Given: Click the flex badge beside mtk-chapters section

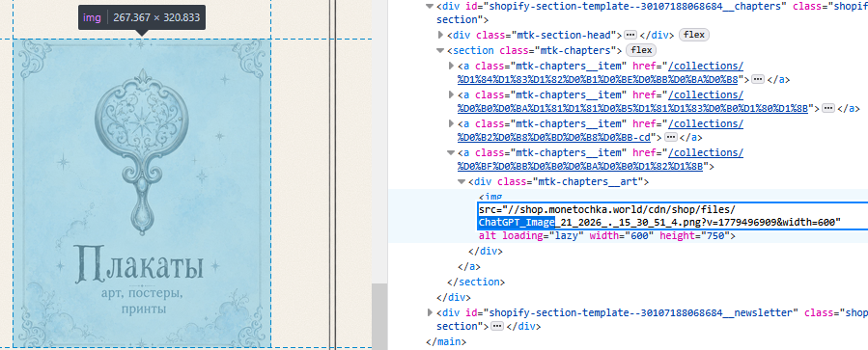Looking at the screenshot, I should tap(641, 50).
